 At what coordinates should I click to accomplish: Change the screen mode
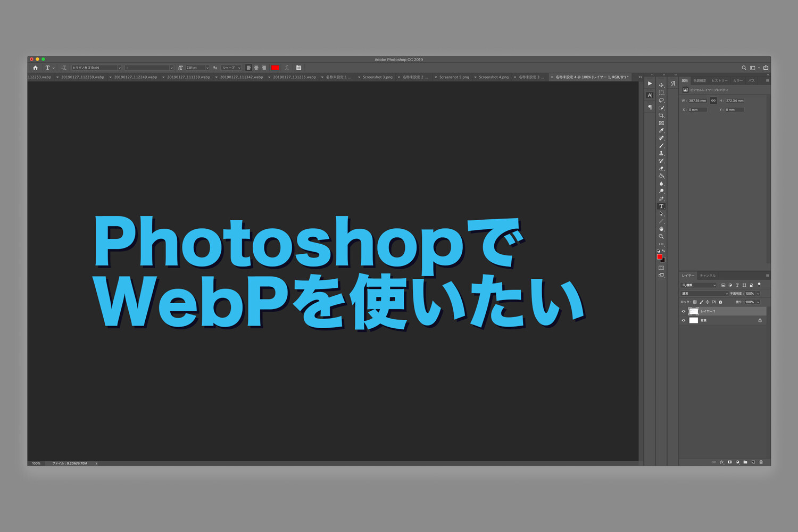(661, 276)
